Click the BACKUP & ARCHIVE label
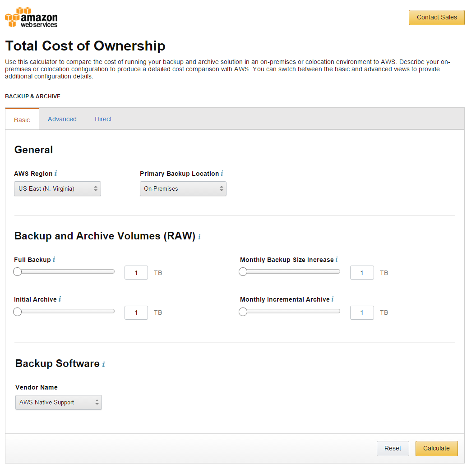476x468 pixels. [x=33, y=96]
